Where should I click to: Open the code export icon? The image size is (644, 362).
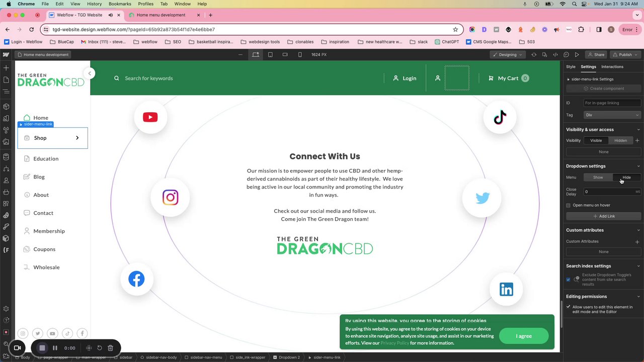(x=555, y=54)
